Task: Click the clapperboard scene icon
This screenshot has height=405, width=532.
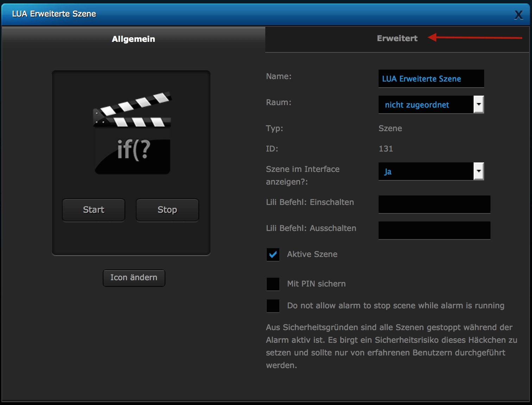Action: pyautogui.click(x=132, y=133)
